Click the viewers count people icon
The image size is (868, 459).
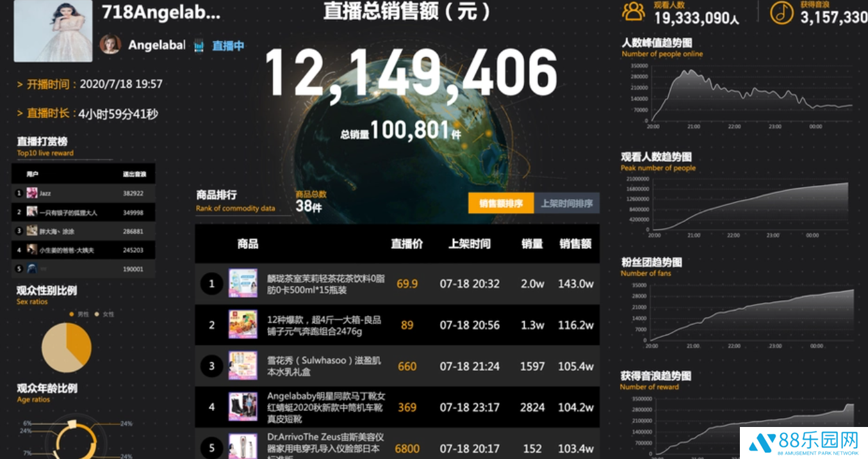click(634, 12)
